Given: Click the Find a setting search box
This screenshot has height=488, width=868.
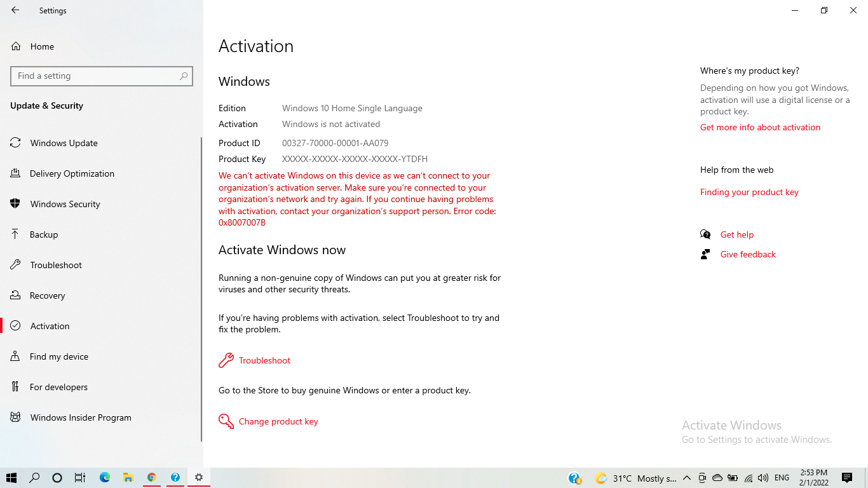Looking at the screenshot, I should 101,76.
